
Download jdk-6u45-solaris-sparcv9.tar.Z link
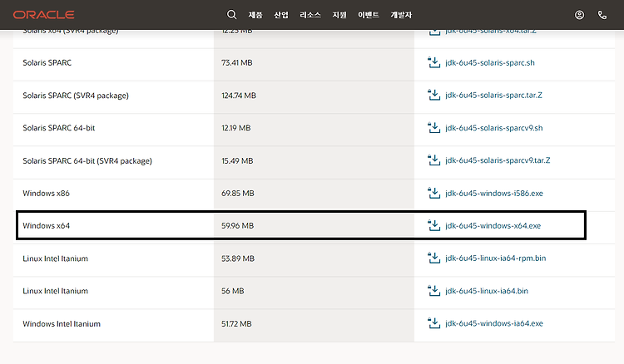(498, 160)
